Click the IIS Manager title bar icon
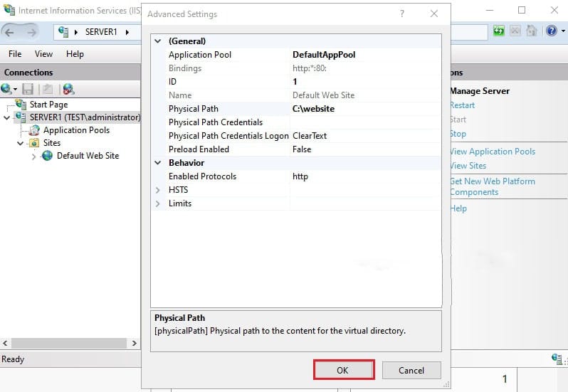The width and height of the screenshot is (568, 392). click(9, 10)
